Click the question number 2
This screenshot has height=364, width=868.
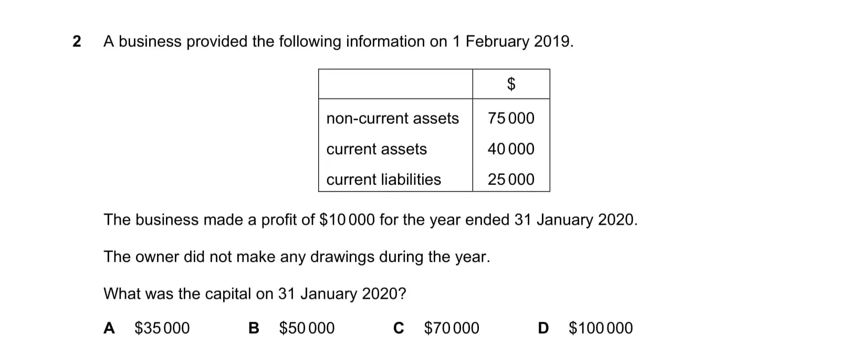coord(77,41)
